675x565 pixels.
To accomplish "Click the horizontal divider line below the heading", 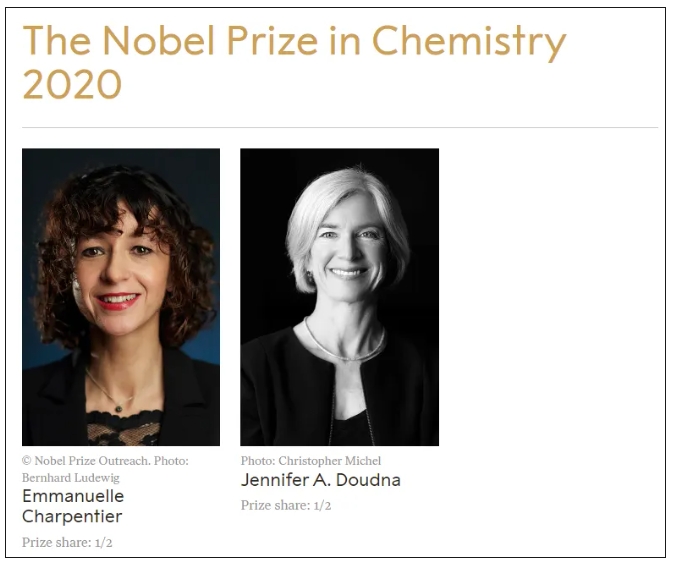I will pos(340,128).
